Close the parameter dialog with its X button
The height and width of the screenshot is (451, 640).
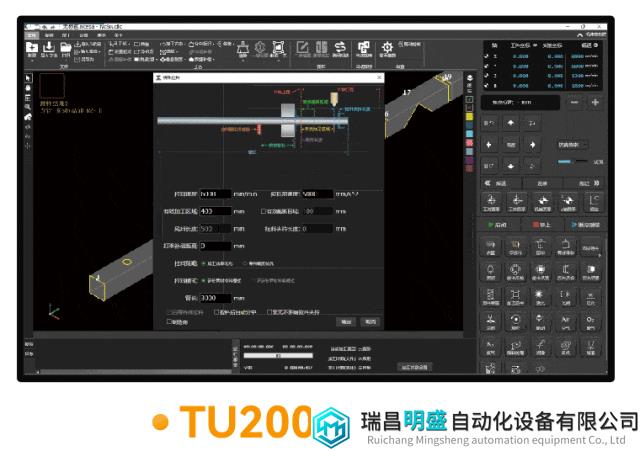click(x=379, y=77)
